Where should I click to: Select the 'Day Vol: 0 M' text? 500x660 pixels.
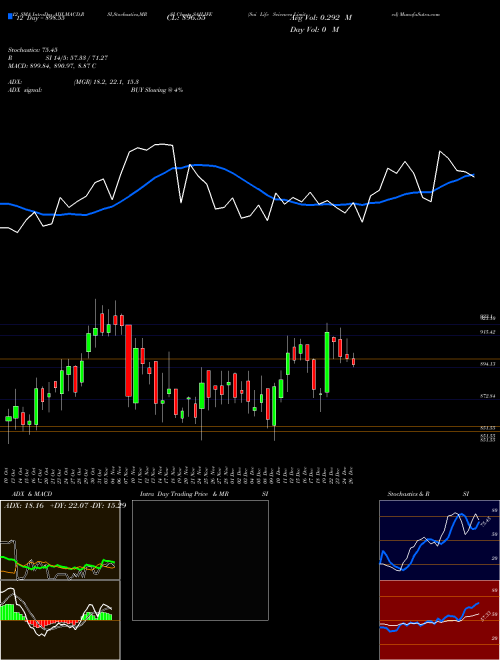tap(314, 29)
